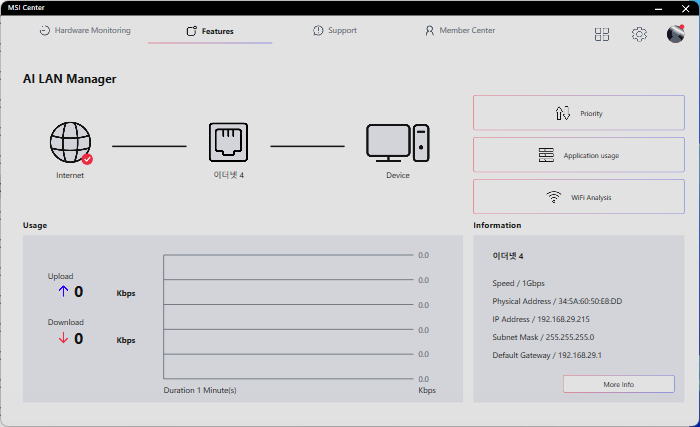Switch to the Support tab
This screenshot has width=700, height=427.
[335, 30]
